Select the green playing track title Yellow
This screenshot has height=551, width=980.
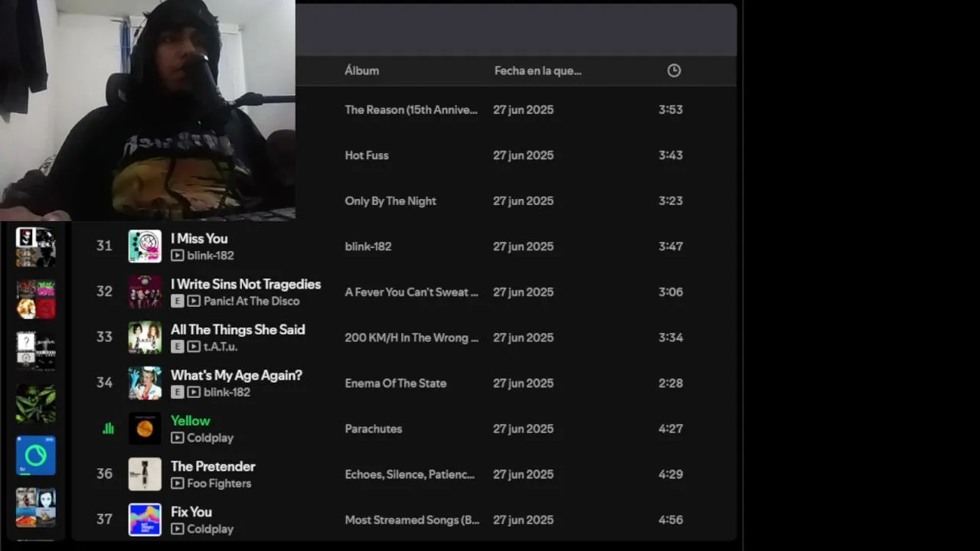pos(190,421)
